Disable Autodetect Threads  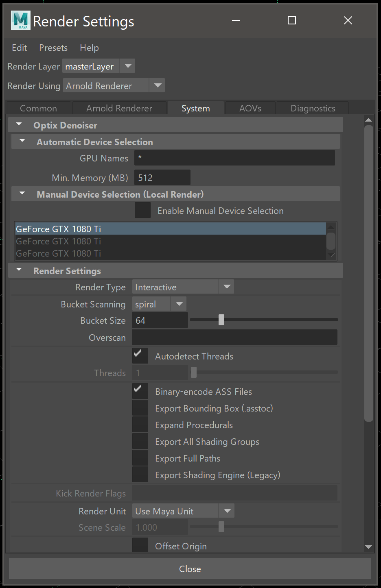(x=140, y=355)
